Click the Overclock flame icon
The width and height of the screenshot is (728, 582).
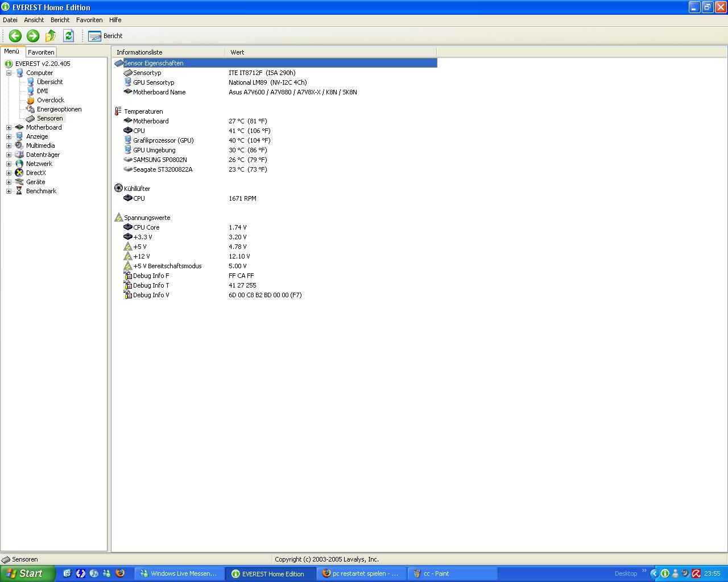[30, 100]
